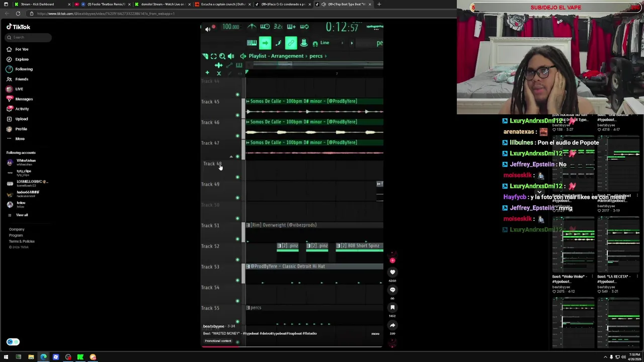
Task: Mute Track 53 using its green dot
Action: pos(237,280)
